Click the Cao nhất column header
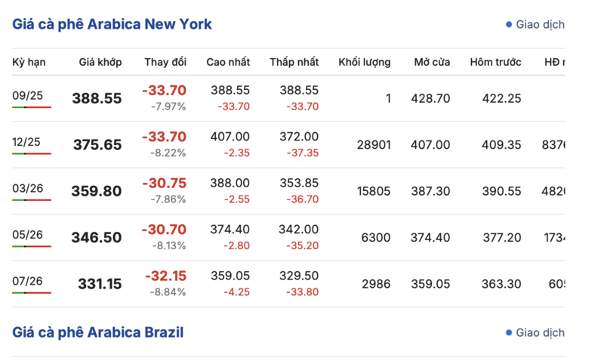Screen dimensions: 604x364 [228, 62]
